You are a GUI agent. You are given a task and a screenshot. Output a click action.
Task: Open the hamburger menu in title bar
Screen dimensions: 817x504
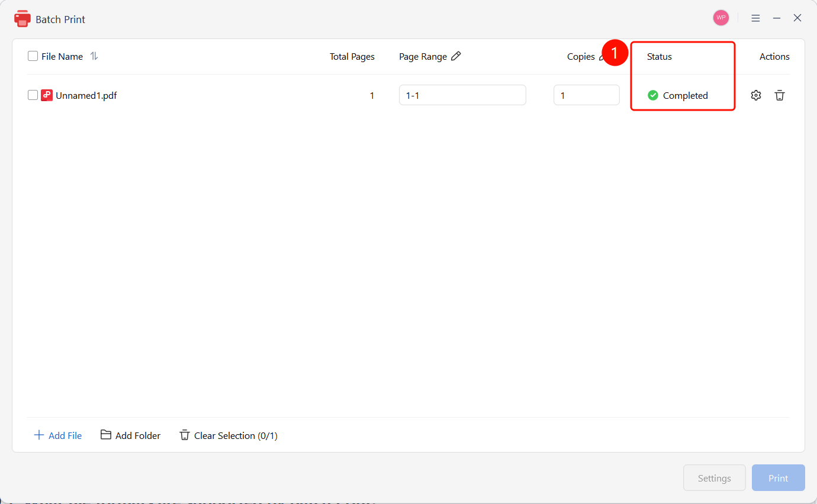[x=755, y=18]
